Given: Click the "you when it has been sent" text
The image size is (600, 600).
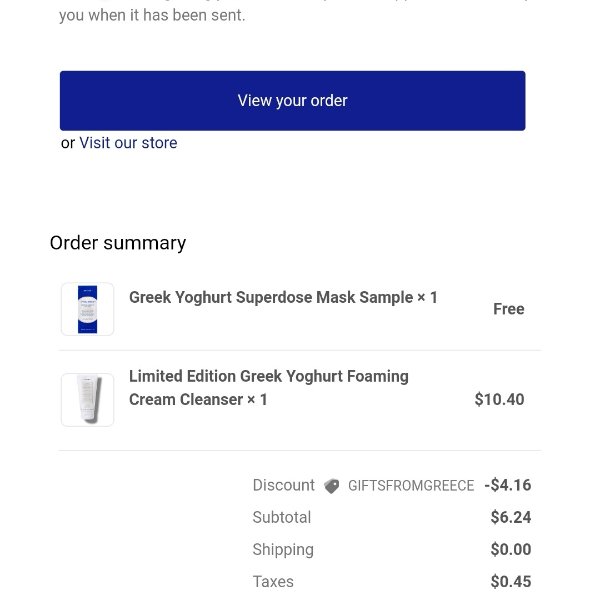Looking at the screenshot, I should coord(152,15).
